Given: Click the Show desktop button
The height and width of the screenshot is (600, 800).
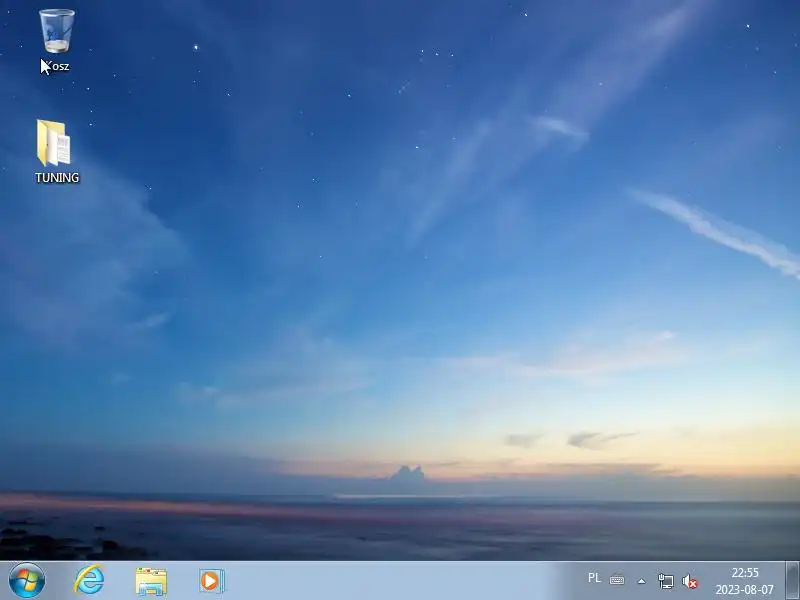Looking at the screenshot, I should tap(792, 581).
